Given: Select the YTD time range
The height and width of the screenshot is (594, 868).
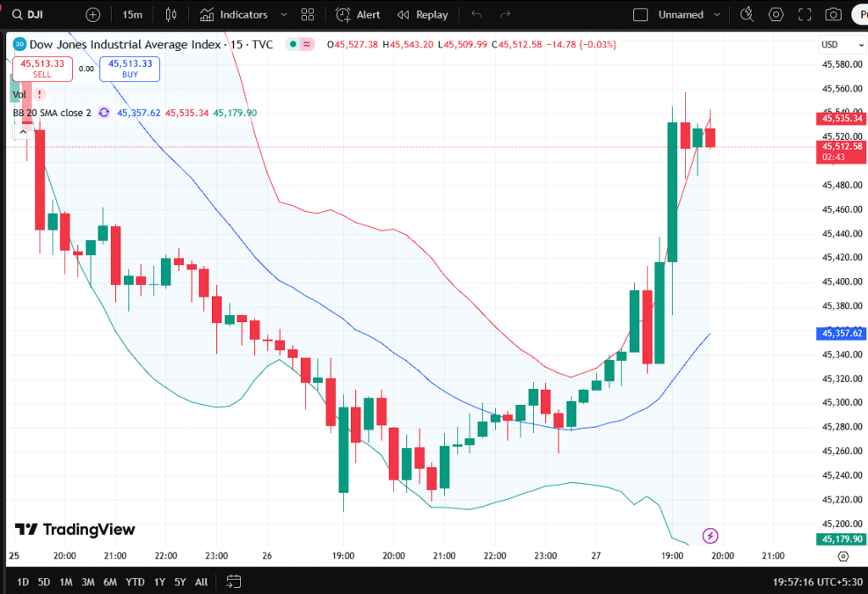Looking at the screenshot, I should (135, 582).
